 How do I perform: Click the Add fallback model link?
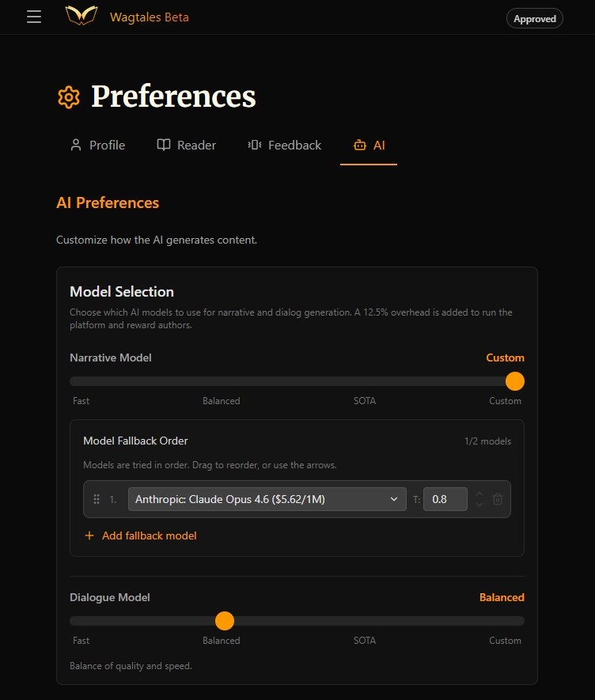point(149,535)
